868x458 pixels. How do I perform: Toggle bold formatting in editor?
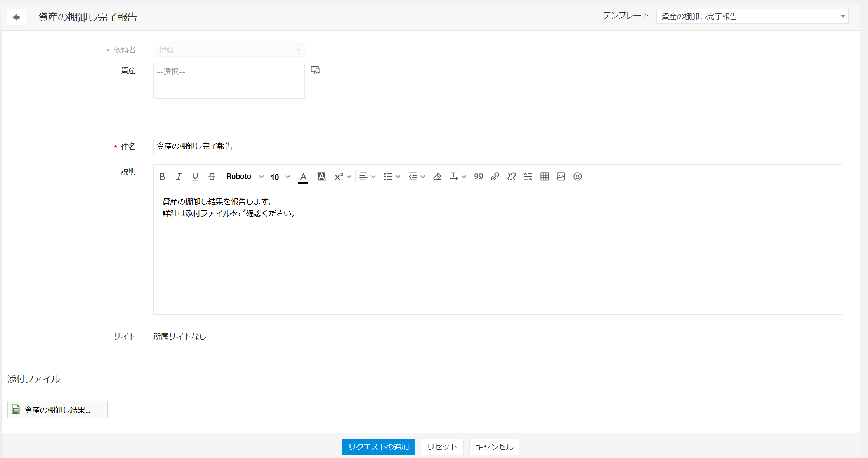162,177
